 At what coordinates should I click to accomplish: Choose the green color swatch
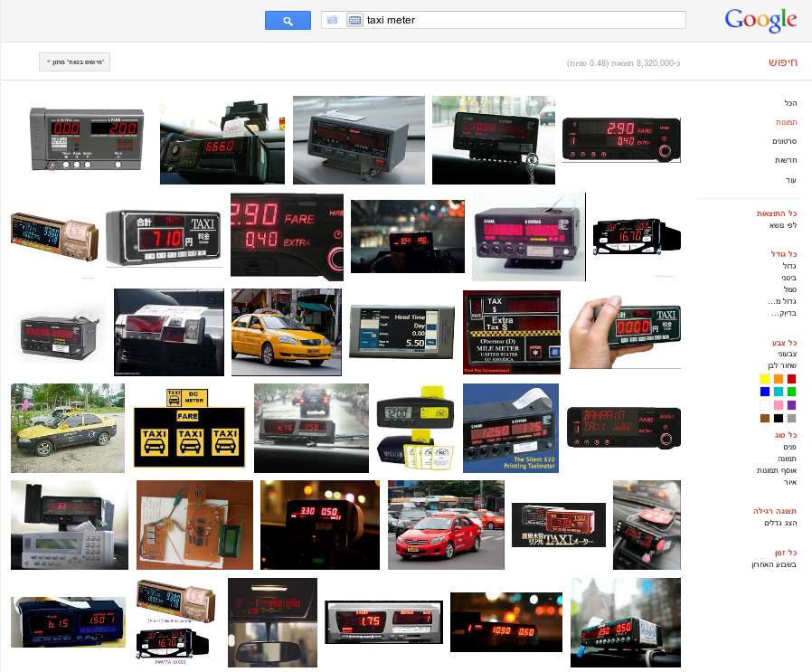[x=791, y=392]
